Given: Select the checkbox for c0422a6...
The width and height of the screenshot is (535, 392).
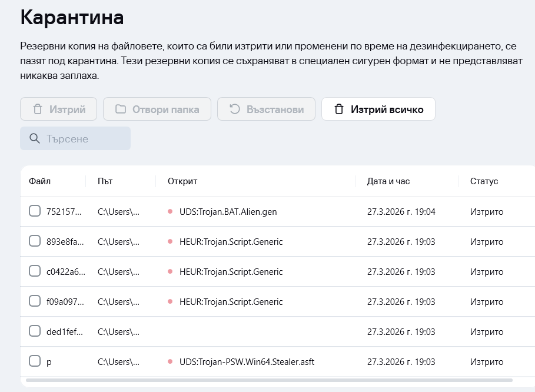Looking at the screenshot, I should tap(35, 271).
